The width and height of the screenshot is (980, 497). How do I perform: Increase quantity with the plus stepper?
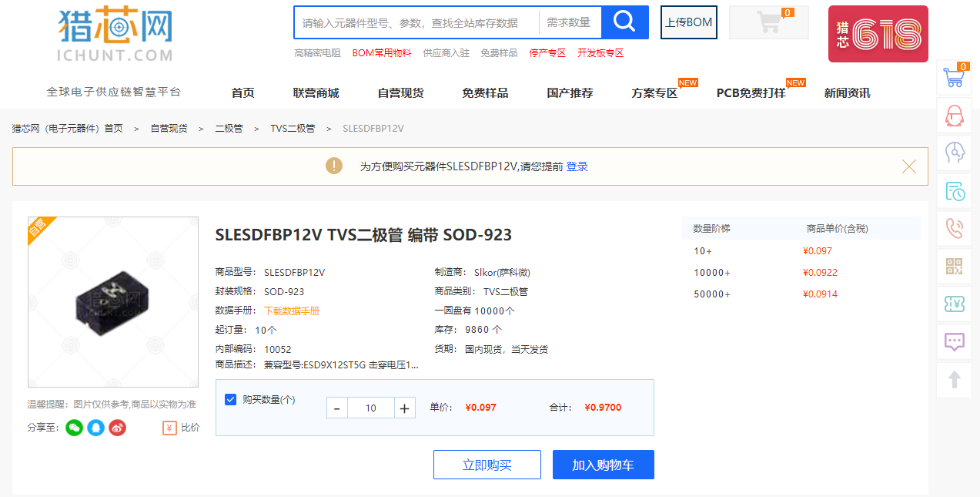click(404, 407)
